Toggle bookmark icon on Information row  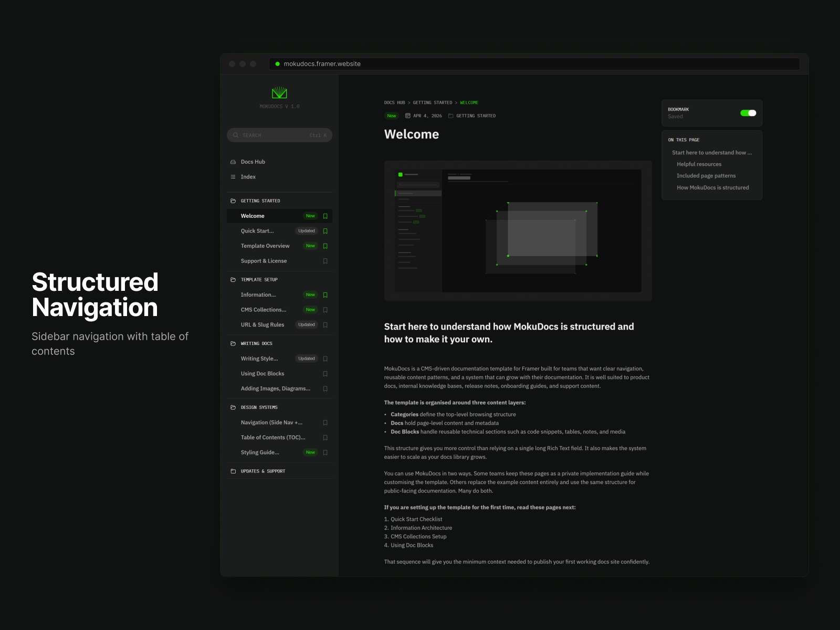(325, 295)
